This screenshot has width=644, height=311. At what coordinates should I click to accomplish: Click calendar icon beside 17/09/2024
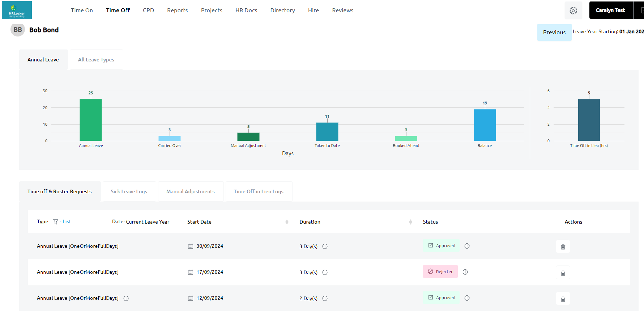(191, 272)
